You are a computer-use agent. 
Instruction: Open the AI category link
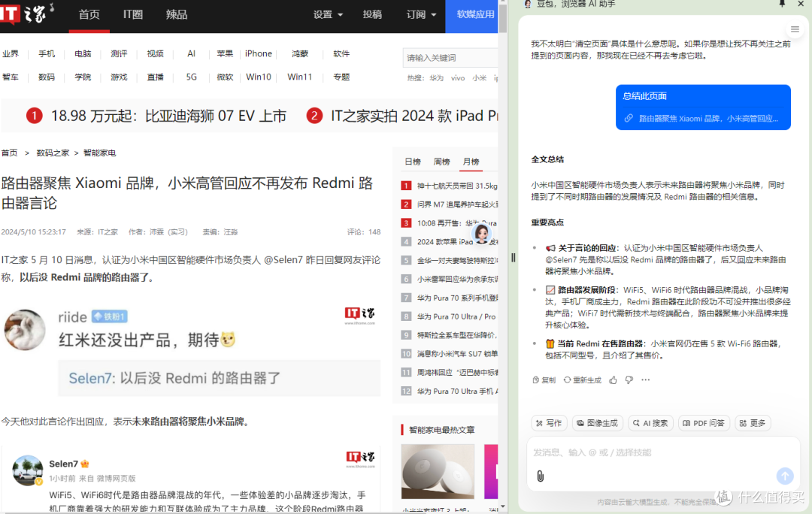pyautogui.click(x=191, y=54)
